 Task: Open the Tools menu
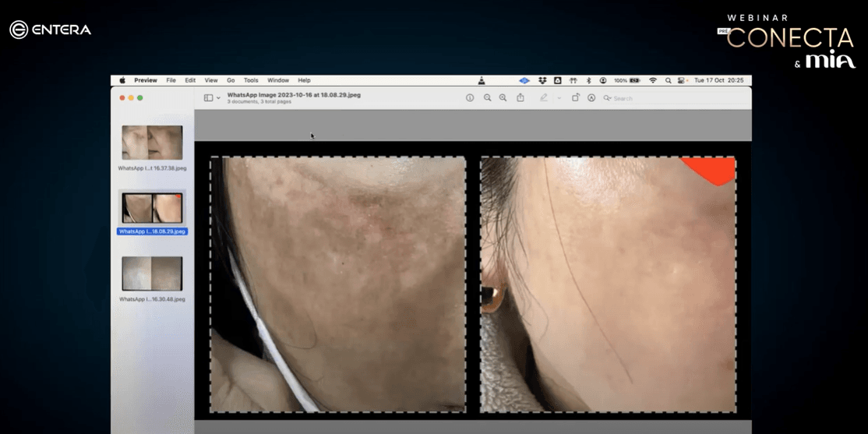(251, 80)
